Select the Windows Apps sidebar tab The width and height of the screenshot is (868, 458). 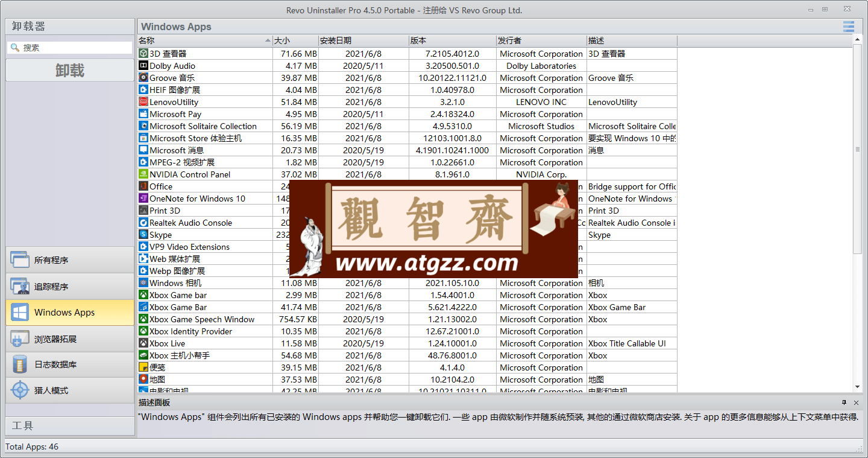pyautogui.click(x=70, y=313)
